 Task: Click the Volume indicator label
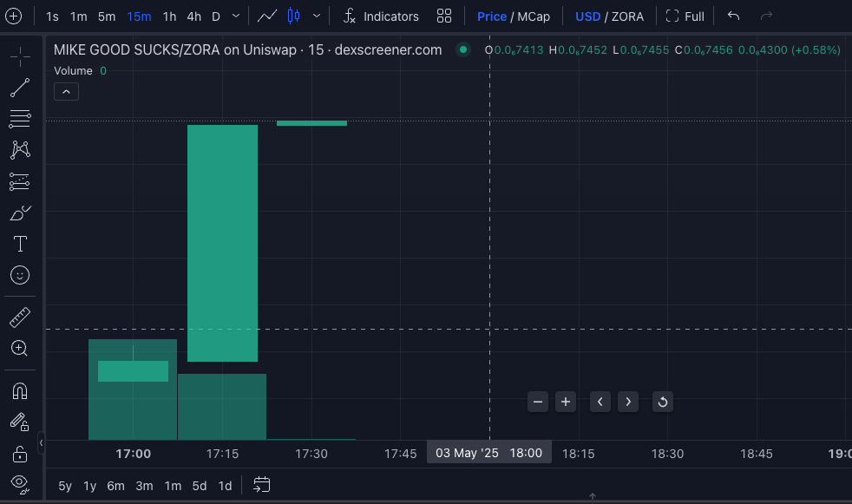click(74, 71)
